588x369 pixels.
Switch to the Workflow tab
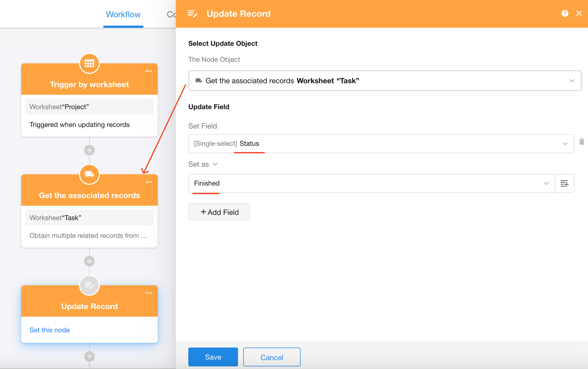pyautogui.click(x=123, y=14)
